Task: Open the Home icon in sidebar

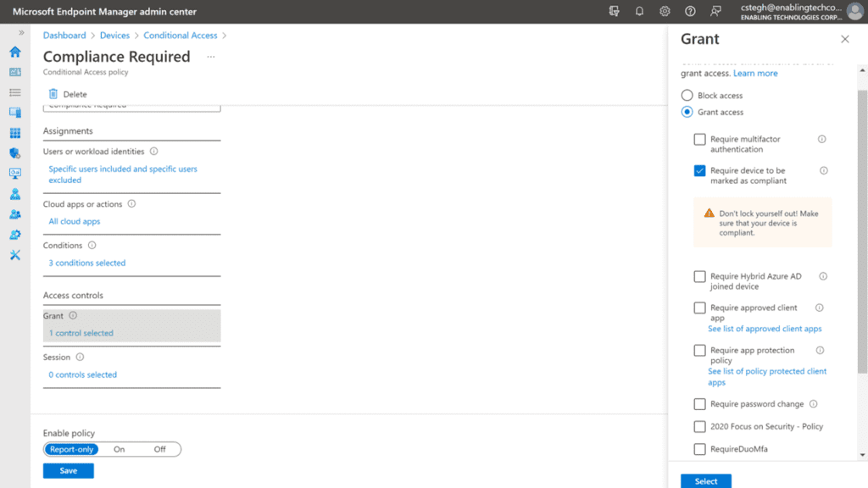Action: [x=15, y=52]
